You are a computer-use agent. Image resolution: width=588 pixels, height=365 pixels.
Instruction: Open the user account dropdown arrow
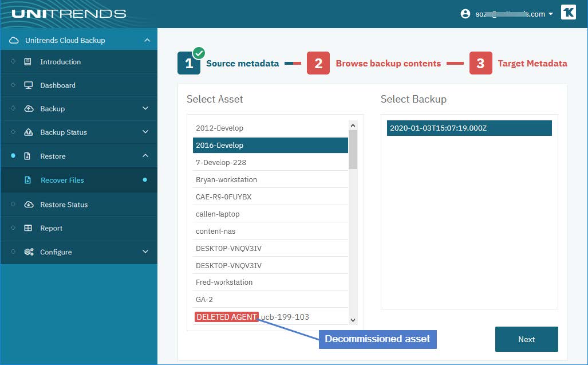(x=551, y=14)
